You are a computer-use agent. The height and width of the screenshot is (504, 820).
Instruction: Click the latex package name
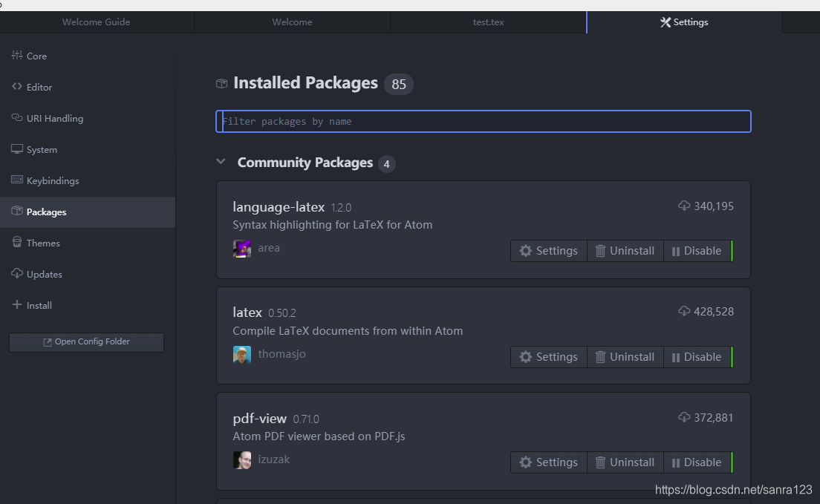[247, 312]
